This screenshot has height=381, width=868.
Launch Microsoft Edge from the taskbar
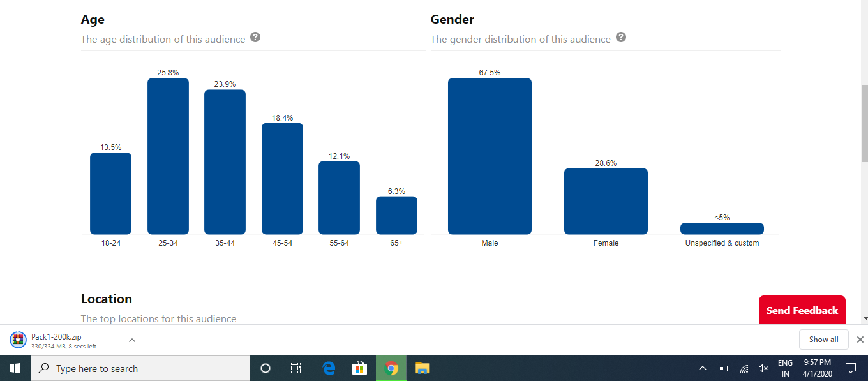pyautogui.click(x=329, y=368)
